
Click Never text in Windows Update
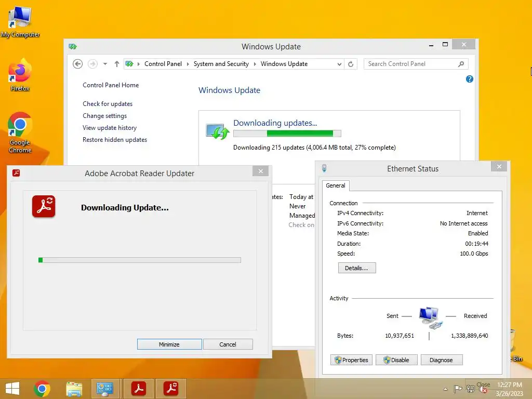[x=298, y=206]
